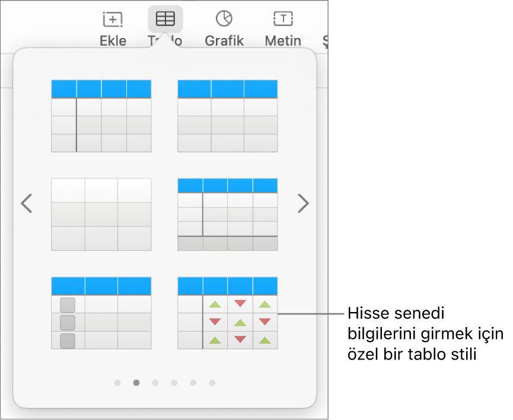Click the Metin text box icon

[283, 18]
